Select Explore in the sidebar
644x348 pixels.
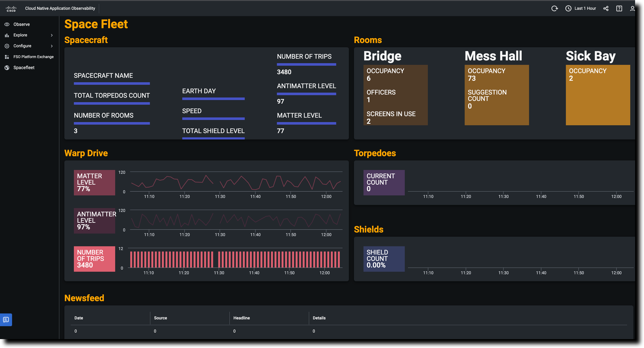click(x=21, y=35)
